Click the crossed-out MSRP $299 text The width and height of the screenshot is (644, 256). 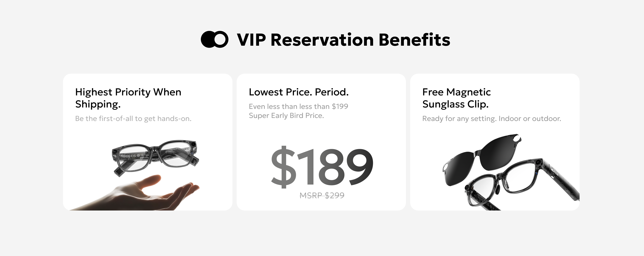[x=322, y=195]
